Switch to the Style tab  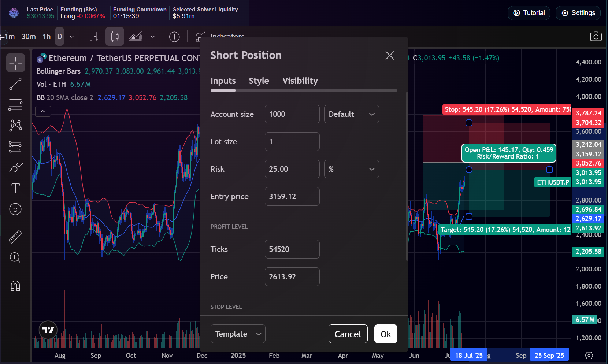click(259, 81)
